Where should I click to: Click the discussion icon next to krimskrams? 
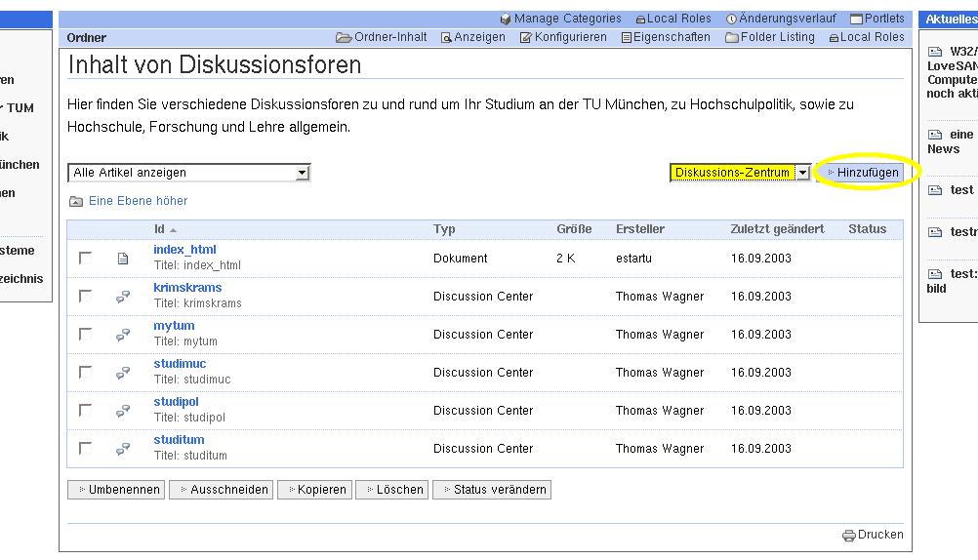(123, 297)
